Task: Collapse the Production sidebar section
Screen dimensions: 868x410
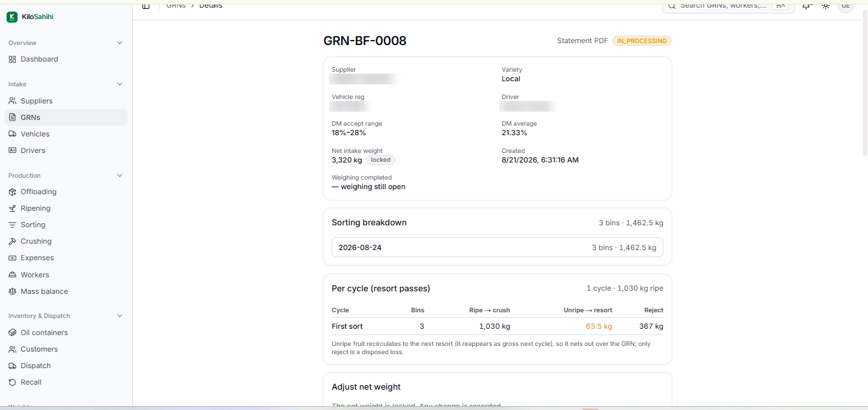Action: click(x=120, y=176)
